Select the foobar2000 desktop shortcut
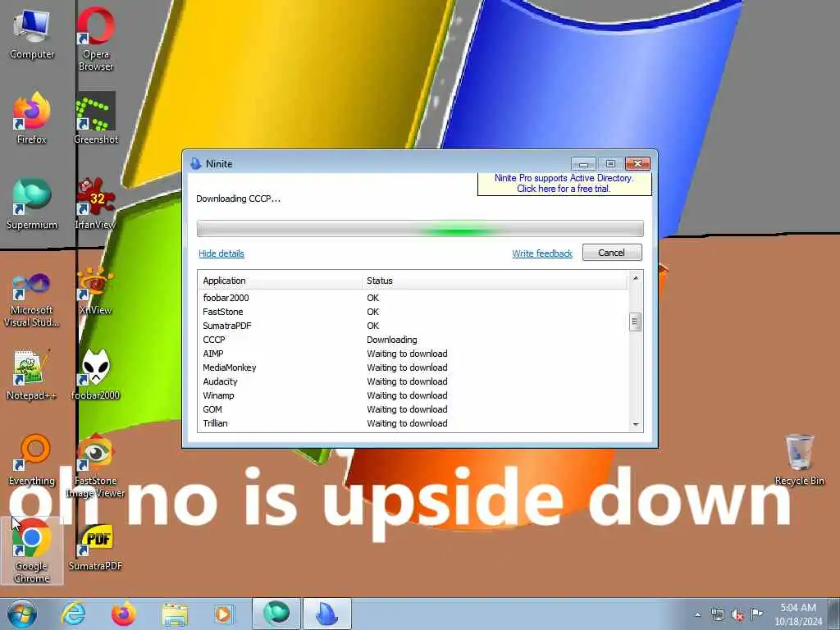 (95, 375)
